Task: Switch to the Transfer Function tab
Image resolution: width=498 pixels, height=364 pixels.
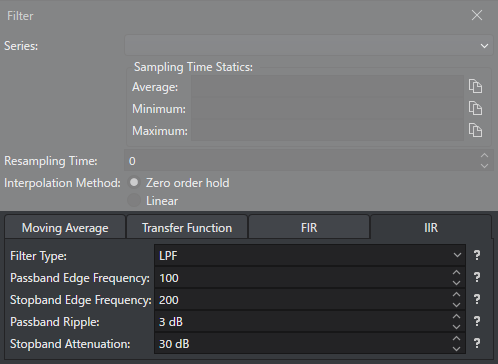Action: point(187,227)
